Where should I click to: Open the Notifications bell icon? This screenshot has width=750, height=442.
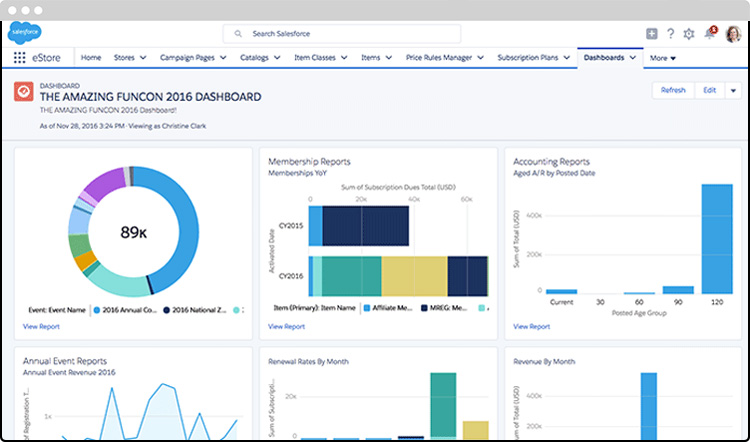click(710, 33)
